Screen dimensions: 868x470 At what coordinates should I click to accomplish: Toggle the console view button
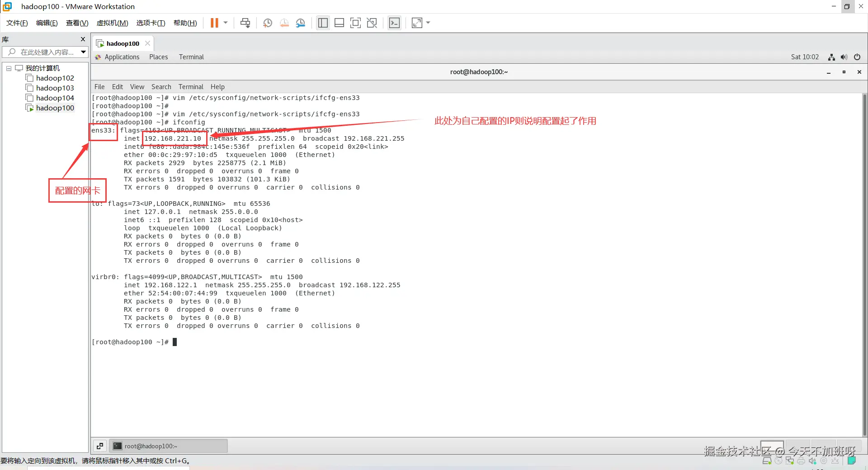pos(394,23)
